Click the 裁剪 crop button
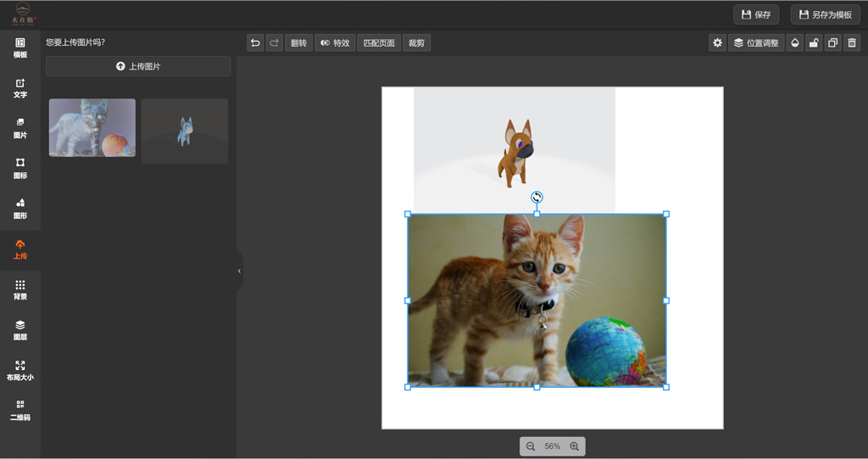 tap(416, 42)
